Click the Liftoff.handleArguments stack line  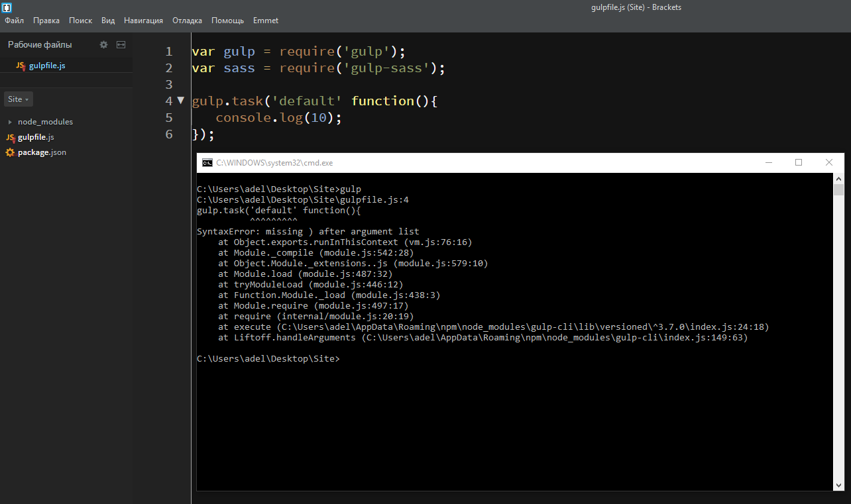coord(482,338)
